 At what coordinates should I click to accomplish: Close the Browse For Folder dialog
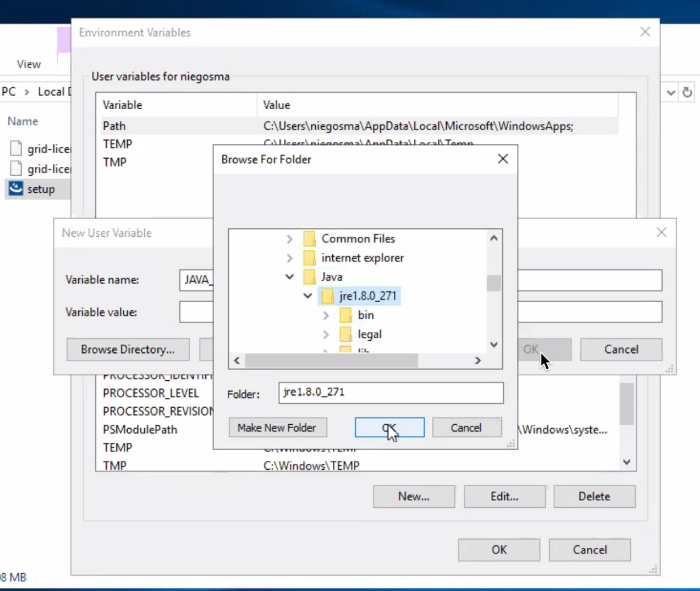click(502, 159)
